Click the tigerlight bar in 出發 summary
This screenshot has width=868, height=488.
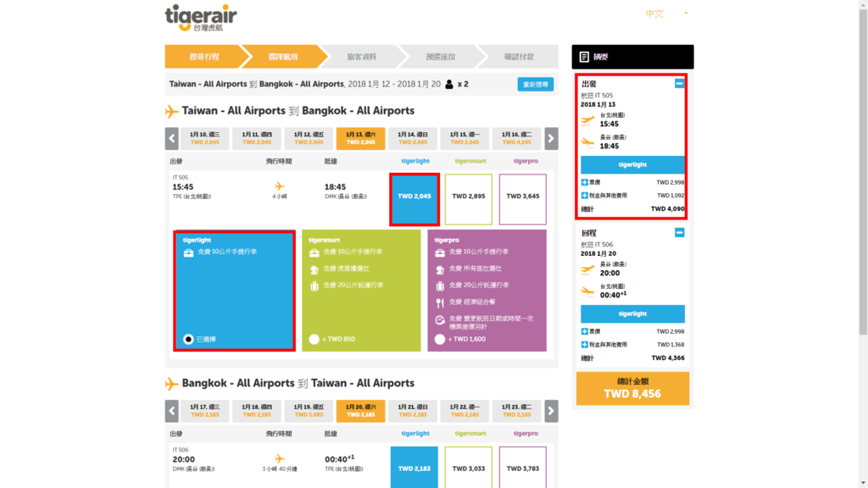(632, 165)
